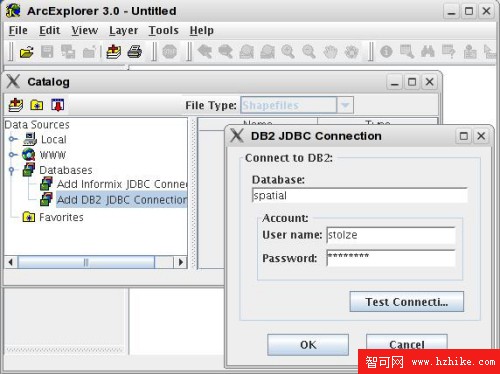The width and height of the screenshot is (500, 374).
Task: Click the red arrow remove icon in Catalog
Action: point(58,105)
